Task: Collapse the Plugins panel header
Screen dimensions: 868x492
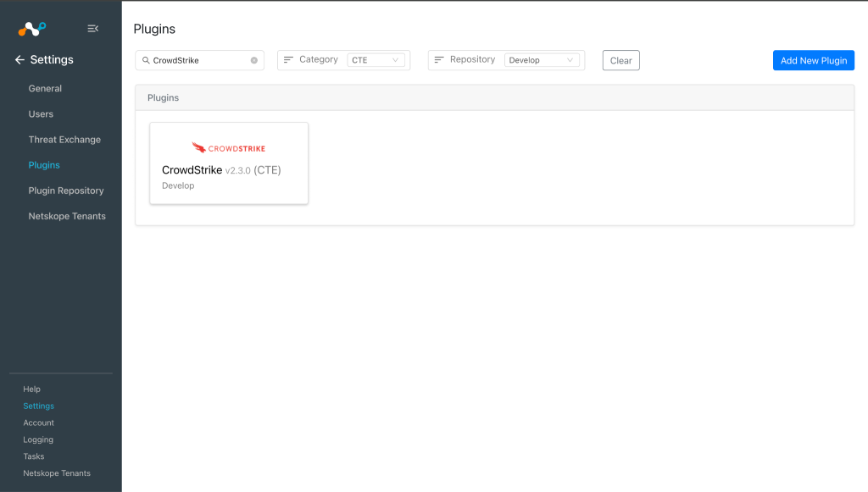Action: (163, 97)
